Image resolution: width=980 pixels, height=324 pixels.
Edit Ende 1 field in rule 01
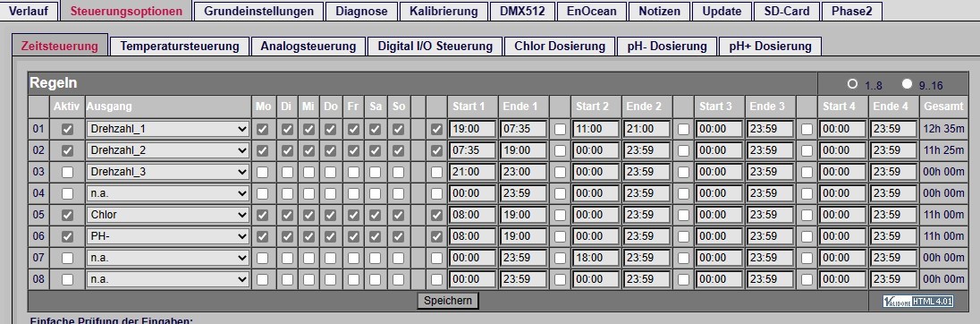pos(524,129)
